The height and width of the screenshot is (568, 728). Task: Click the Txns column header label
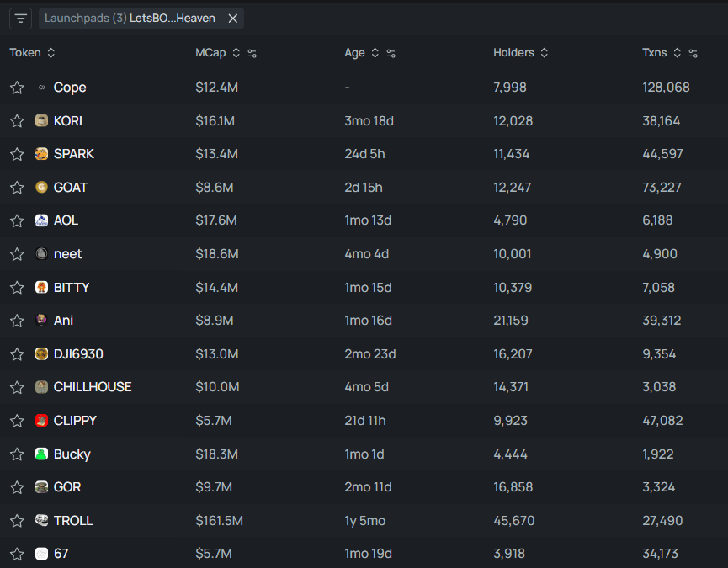click(x=654, y=53)
